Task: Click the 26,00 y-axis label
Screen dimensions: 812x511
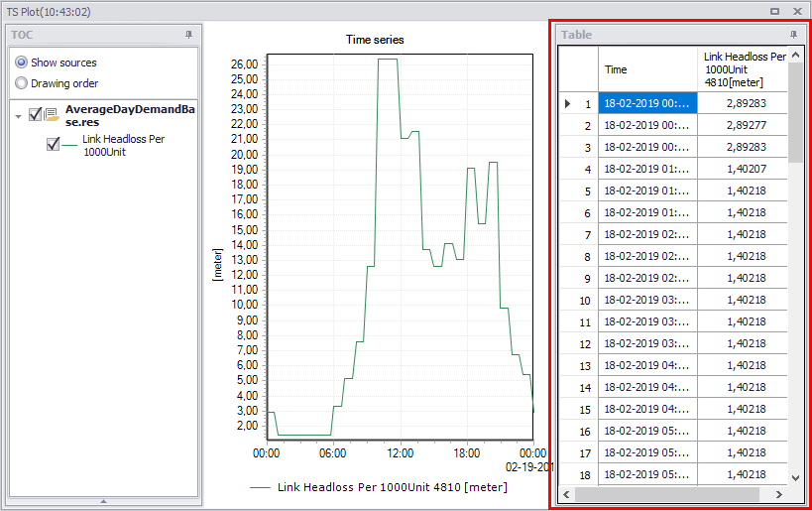Action: (245, 64)
